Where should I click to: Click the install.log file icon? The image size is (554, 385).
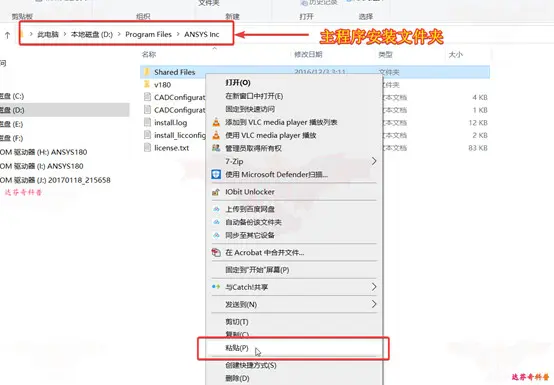[x=147, y=123]
